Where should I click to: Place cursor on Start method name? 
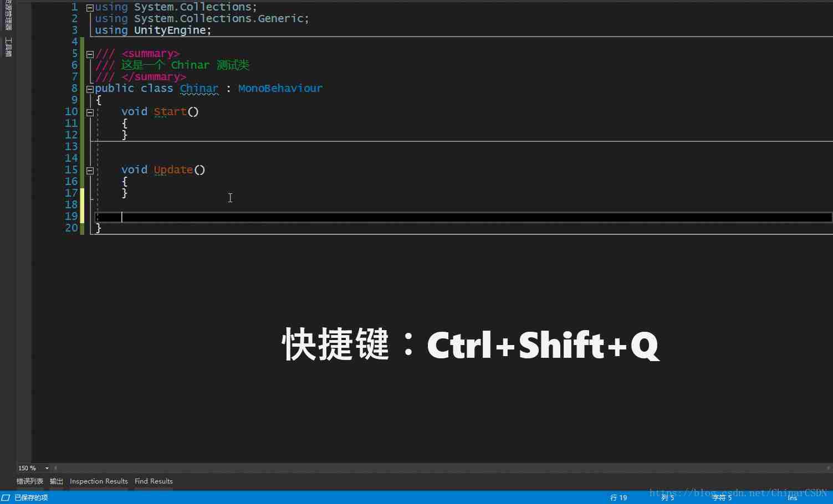point(170,112)
